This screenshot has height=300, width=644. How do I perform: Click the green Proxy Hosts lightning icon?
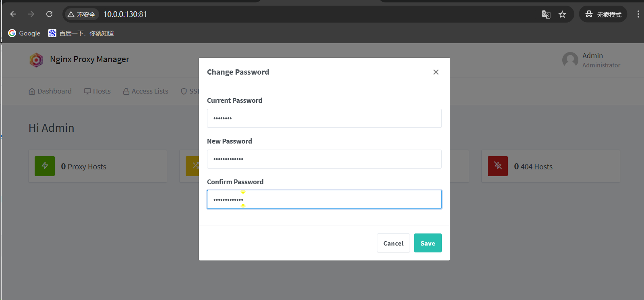[45, 166]
